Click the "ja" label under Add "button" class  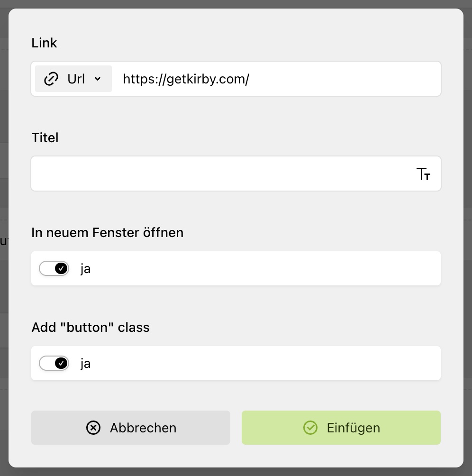click(85, 364)
